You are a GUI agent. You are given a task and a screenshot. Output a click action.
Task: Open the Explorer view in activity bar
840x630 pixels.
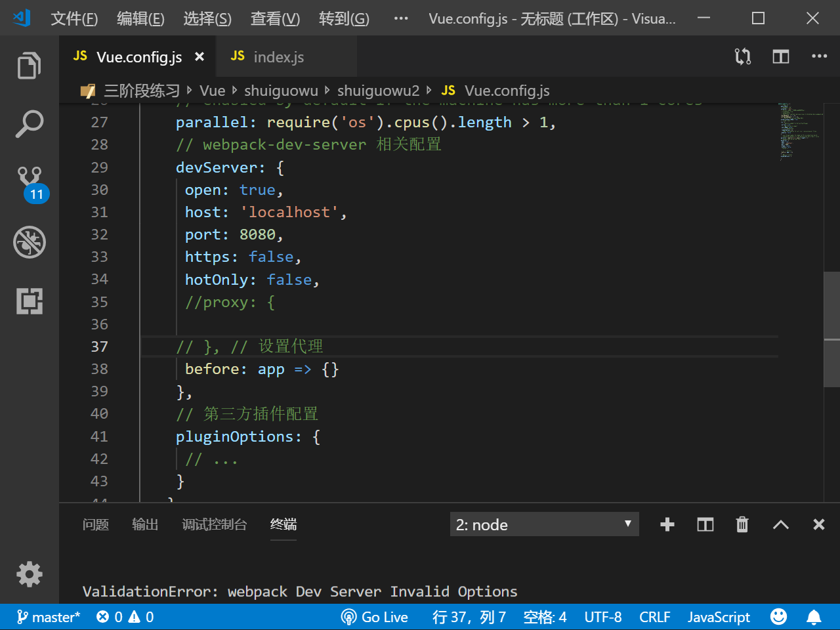pyautogui.click(x=29, y=66)
